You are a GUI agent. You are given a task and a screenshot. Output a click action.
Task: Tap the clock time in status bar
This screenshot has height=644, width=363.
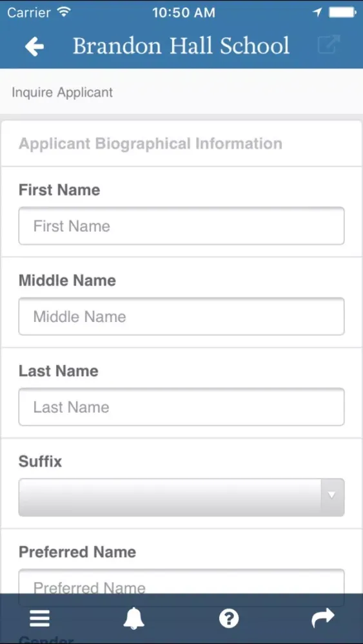pyautogui.click(x=183, y=12)
